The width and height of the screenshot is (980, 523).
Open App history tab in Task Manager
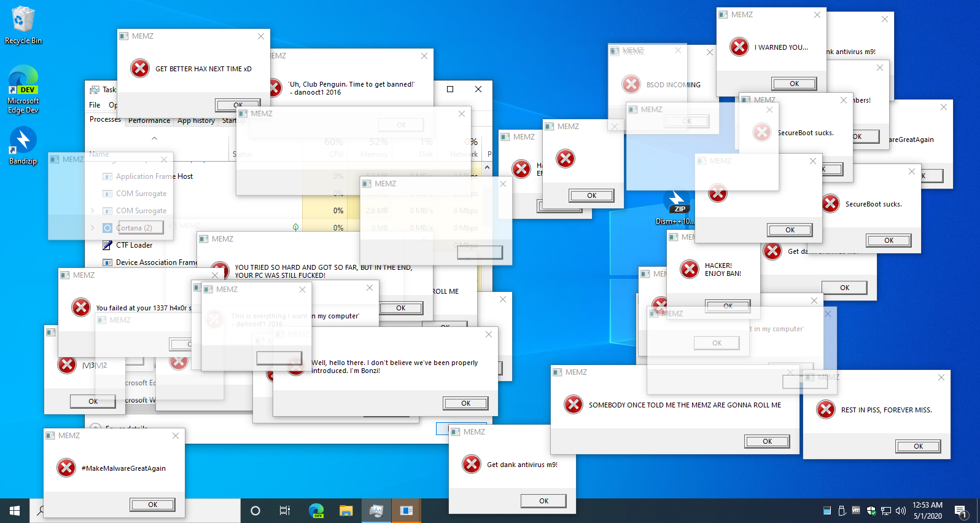(196, 120)
